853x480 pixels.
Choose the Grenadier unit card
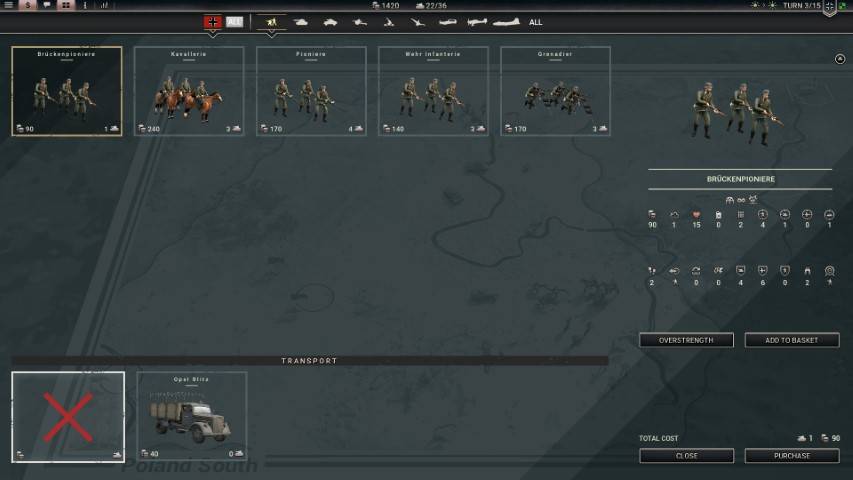pos(555,91)
